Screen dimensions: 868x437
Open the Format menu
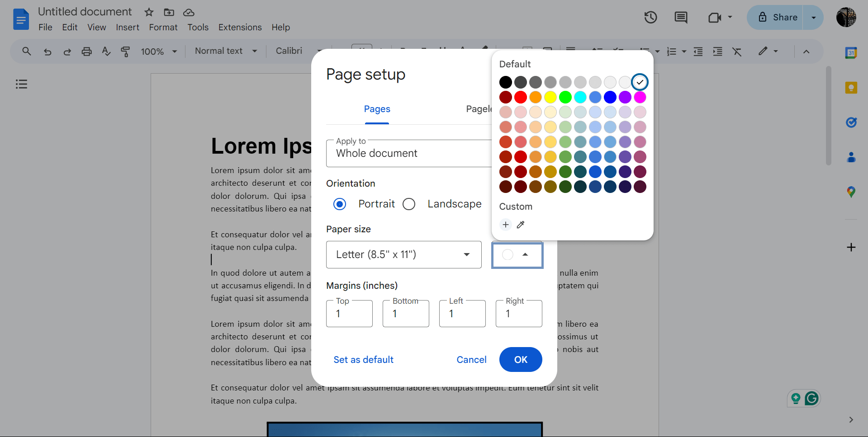[x=163, y=27]
